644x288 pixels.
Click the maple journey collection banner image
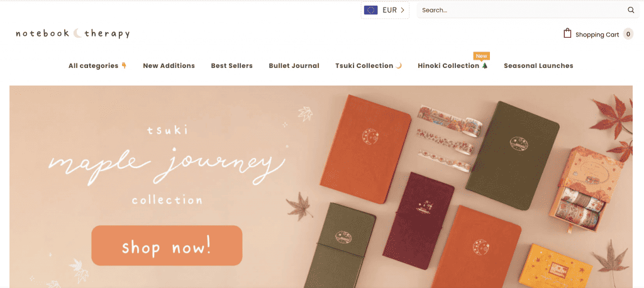pyautogui.click(x=321, y=187)
